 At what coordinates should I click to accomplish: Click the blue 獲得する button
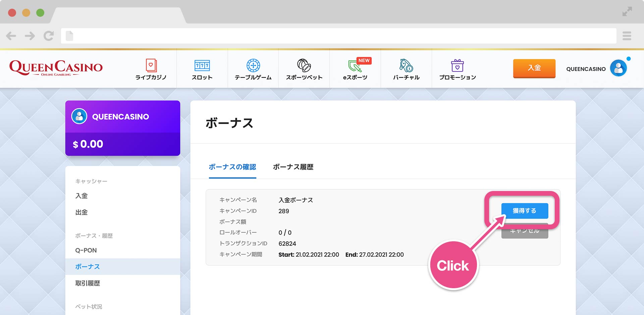[x=525, y=211]
